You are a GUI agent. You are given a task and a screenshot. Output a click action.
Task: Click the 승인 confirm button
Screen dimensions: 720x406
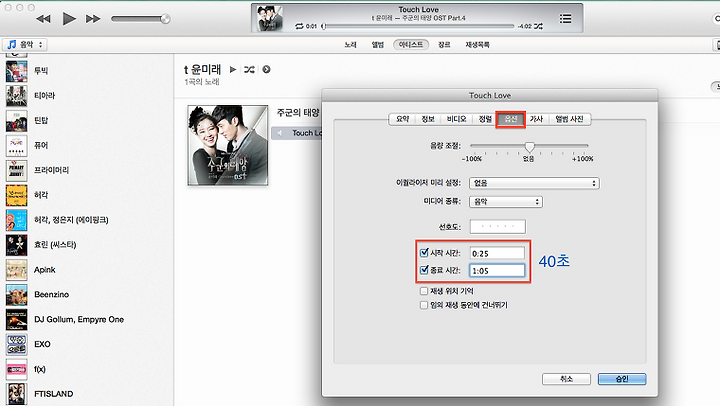622,379
